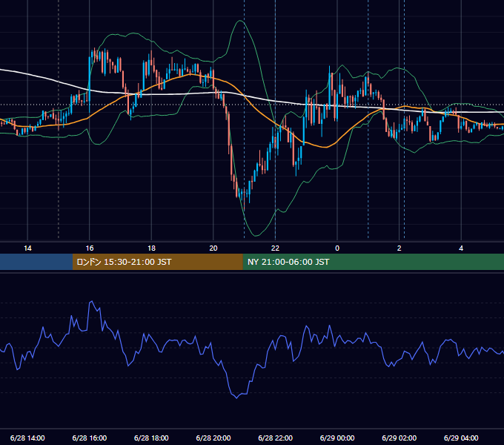Click the 6/28 22:00 date label

pos(276,438)
